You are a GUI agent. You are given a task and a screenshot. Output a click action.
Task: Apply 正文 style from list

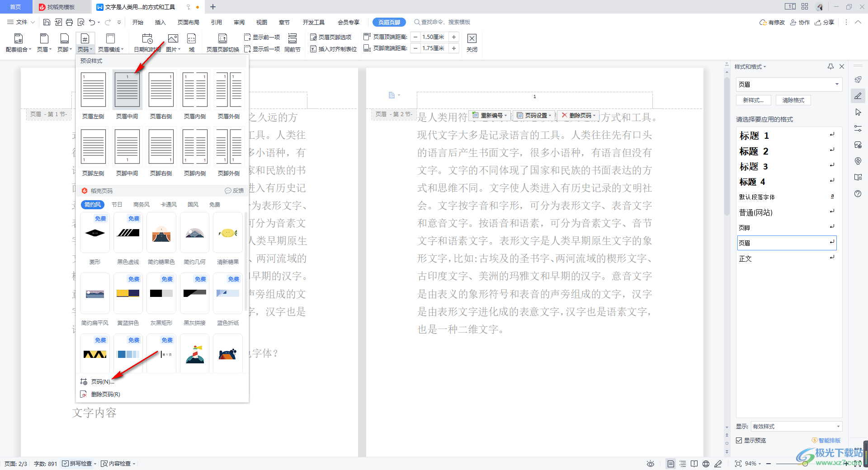tap(786, 258)
